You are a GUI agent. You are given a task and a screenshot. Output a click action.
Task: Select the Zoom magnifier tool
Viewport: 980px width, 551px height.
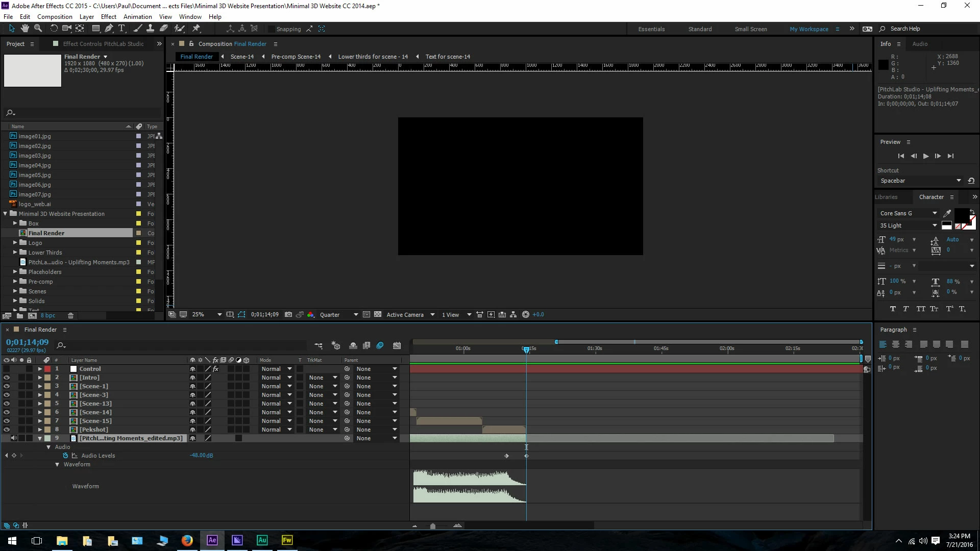click(38, 29)
